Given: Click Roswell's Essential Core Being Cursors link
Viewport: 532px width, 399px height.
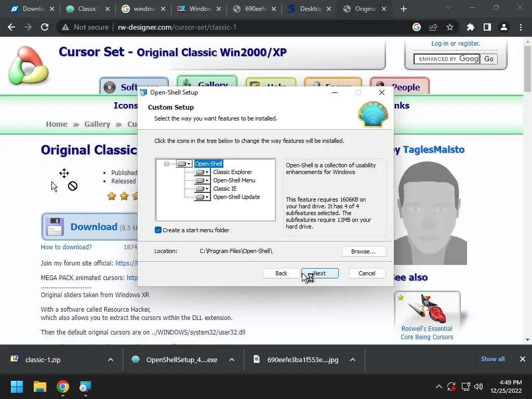Looking at the screenshot, I should 427,333.
